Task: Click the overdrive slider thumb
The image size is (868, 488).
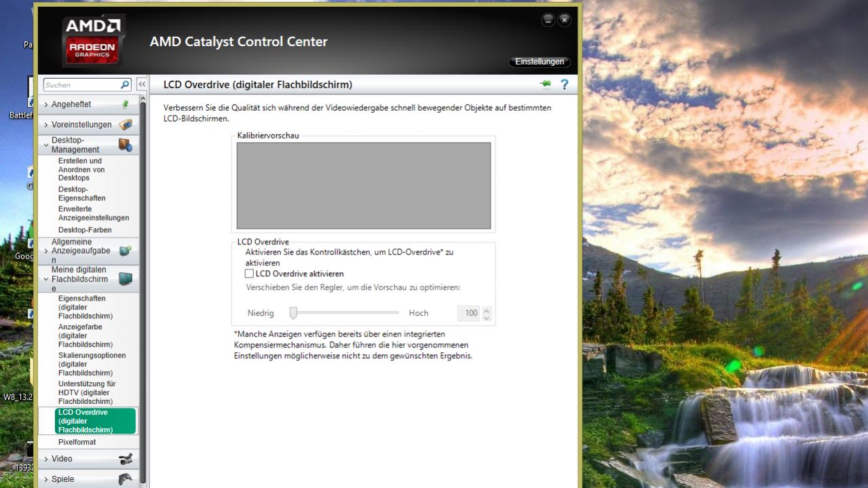Action: (x=293, y=313)
